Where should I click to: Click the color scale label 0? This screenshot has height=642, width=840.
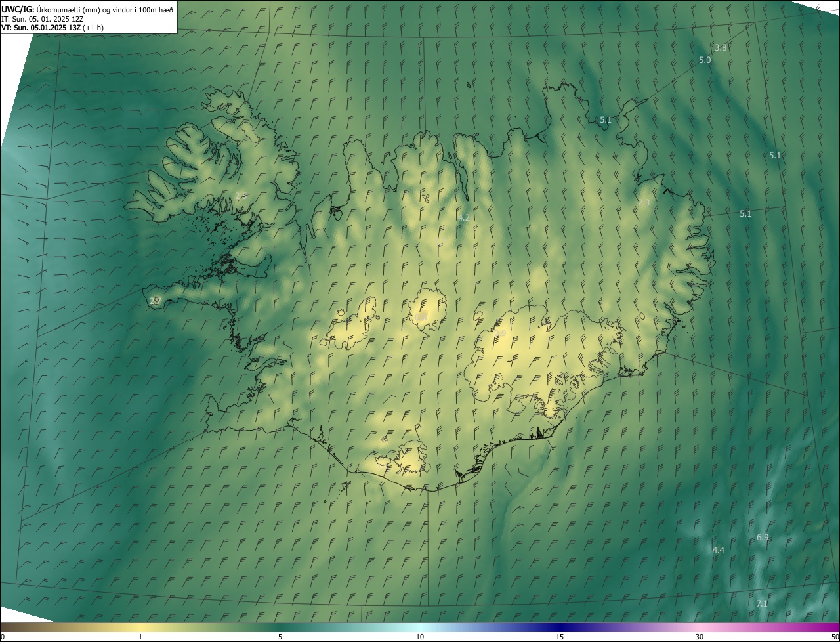[x=3, y=637]
